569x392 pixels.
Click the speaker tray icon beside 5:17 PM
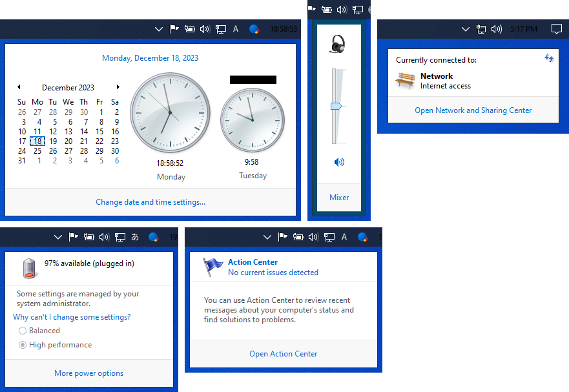497,29
